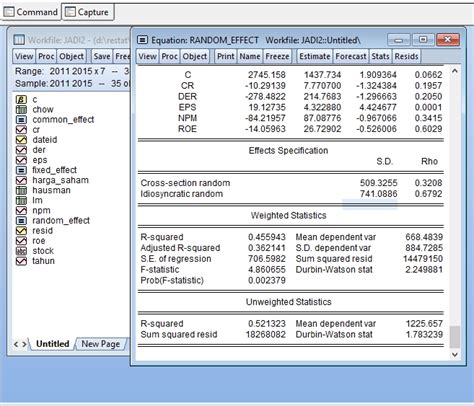Click the Estimate button
Image resolution: width=474 pixels, height=406 pixels.
[315, 56]
